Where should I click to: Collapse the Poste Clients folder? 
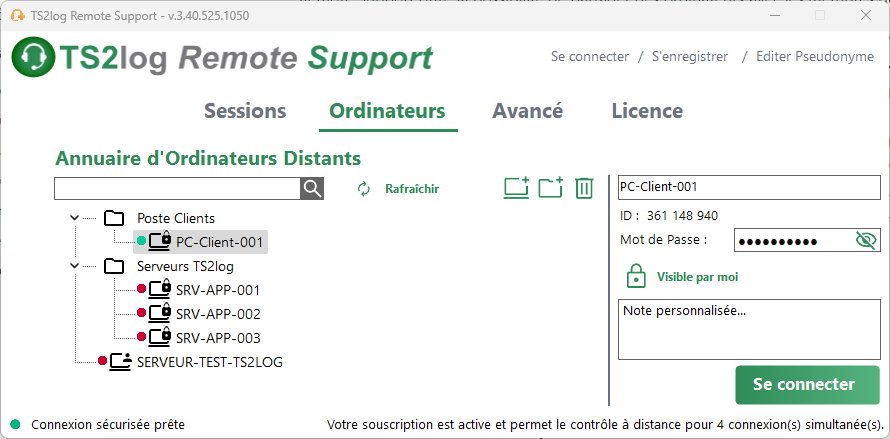click(74, 218)
